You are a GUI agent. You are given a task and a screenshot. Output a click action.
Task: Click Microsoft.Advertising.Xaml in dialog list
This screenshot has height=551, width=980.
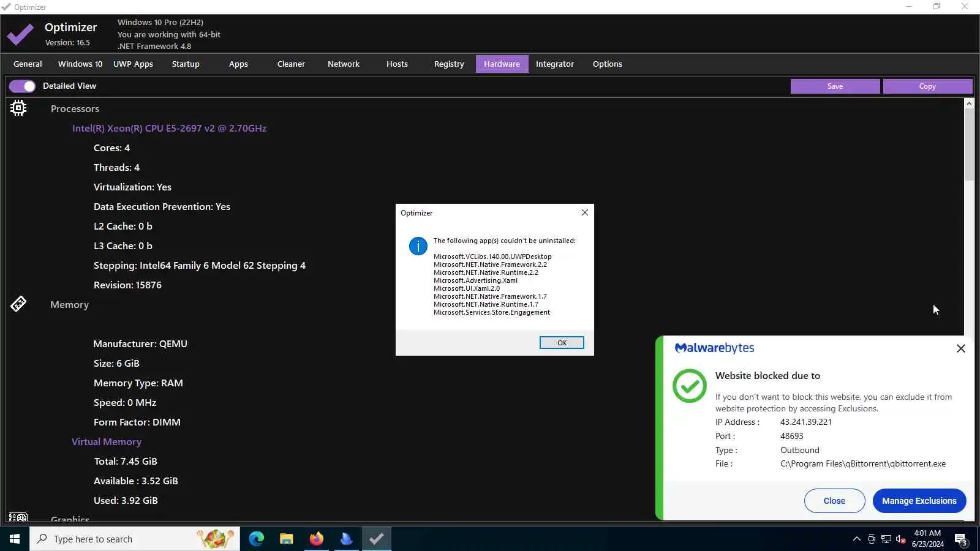[x=475, y=280]
